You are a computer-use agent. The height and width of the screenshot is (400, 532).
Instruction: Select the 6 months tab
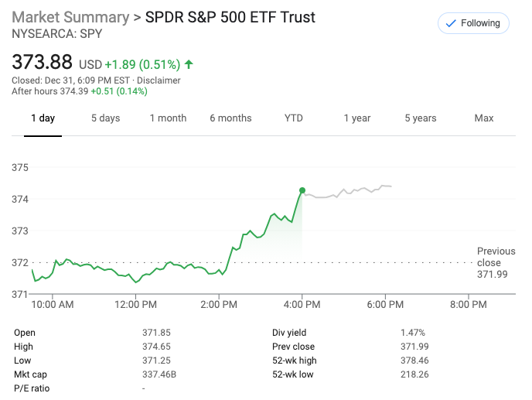pyautogui.click(x=230, y=118)
